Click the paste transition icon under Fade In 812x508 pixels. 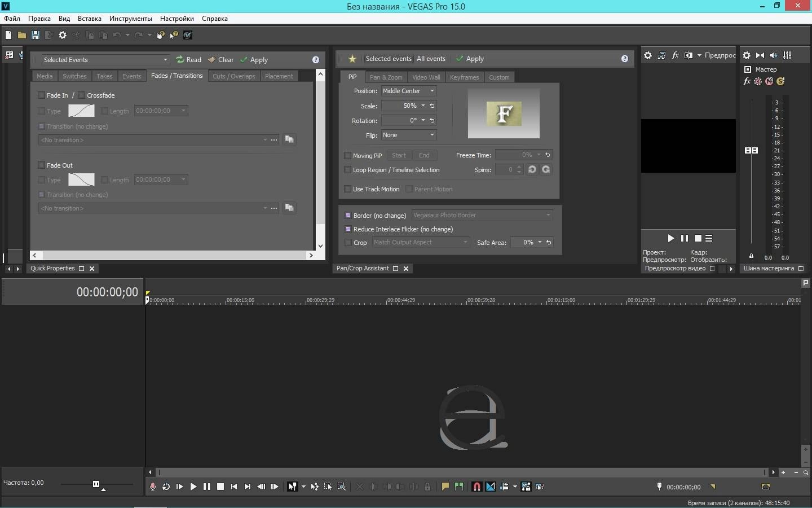tap(289, 139)
